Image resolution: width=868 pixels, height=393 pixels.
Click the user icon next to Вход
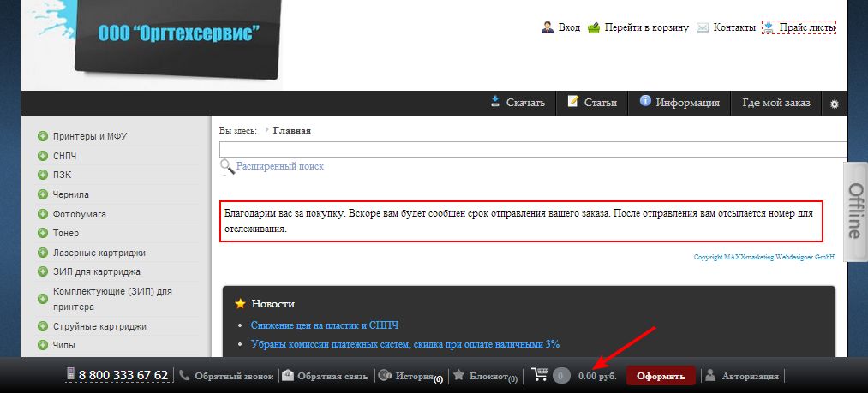pos(548,27)
